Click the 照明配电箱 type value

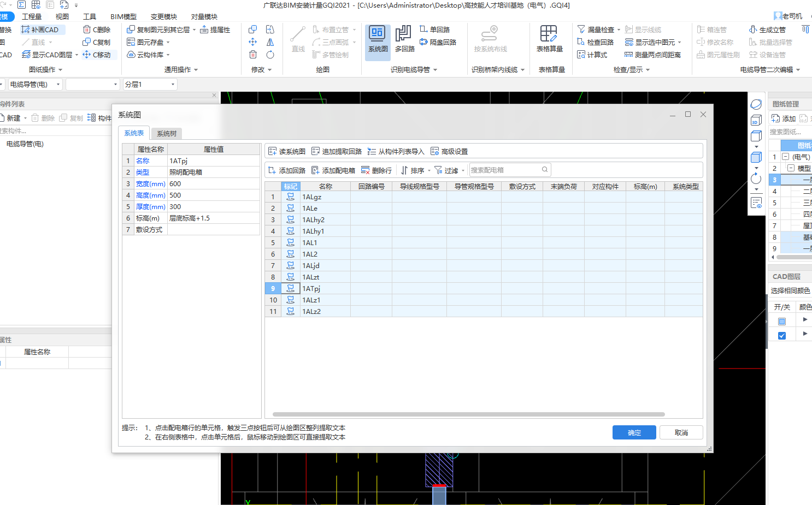pos(214,172)
